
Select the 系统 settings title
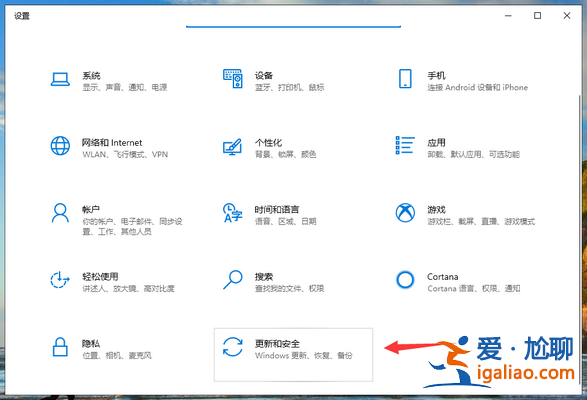tap(91, 76)
